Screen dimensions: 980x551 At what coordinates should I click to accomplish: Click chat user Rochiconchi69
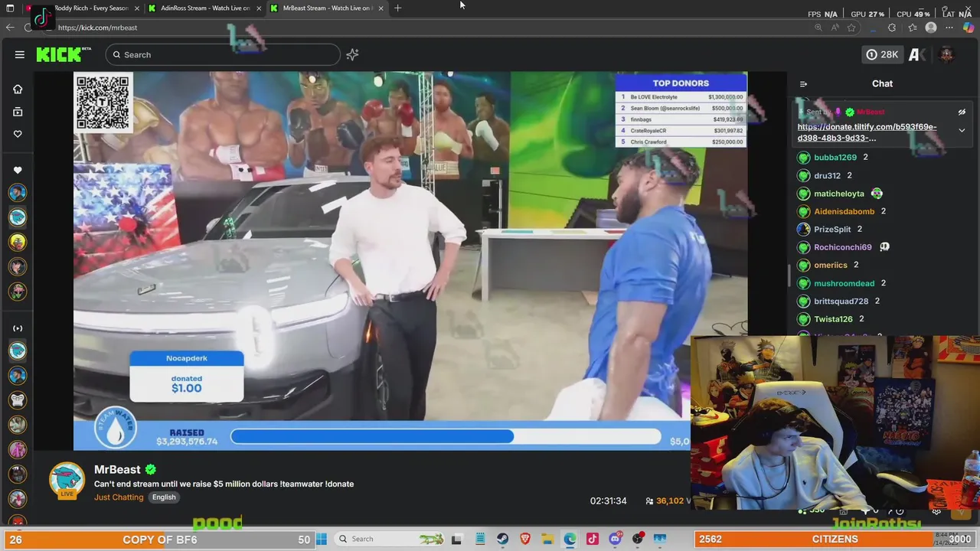(x=842, y=247)
